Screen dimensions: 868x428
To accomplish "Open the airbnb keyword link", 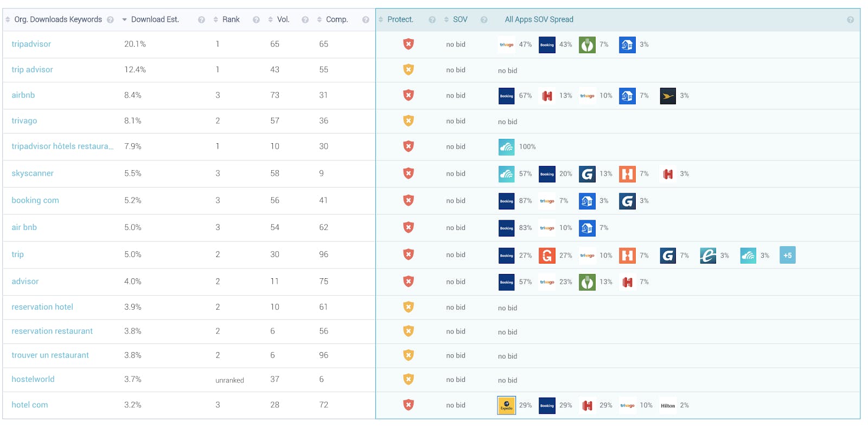I will 23,95.
